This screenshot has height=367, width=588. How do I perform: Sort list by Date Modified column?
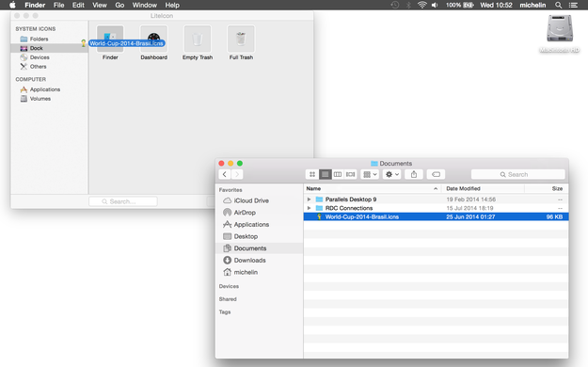(x=483, y=188)
